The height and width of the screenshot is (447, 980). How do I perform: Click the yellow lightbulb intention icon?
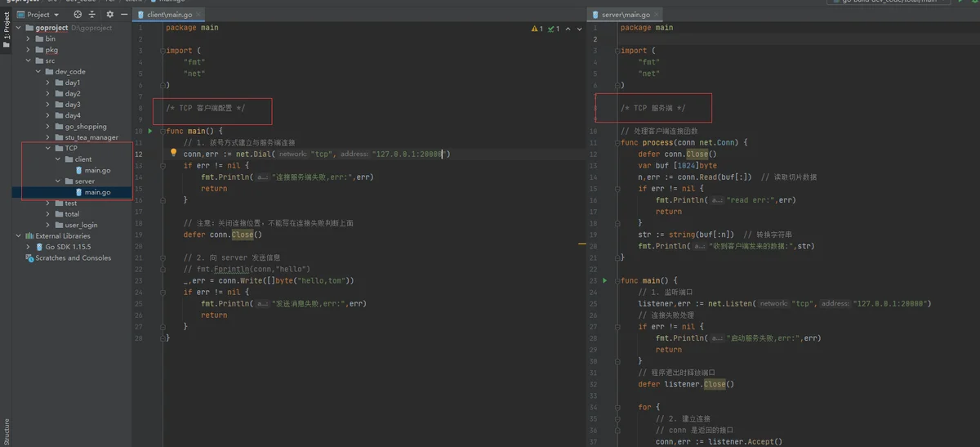tap(173, 153)
